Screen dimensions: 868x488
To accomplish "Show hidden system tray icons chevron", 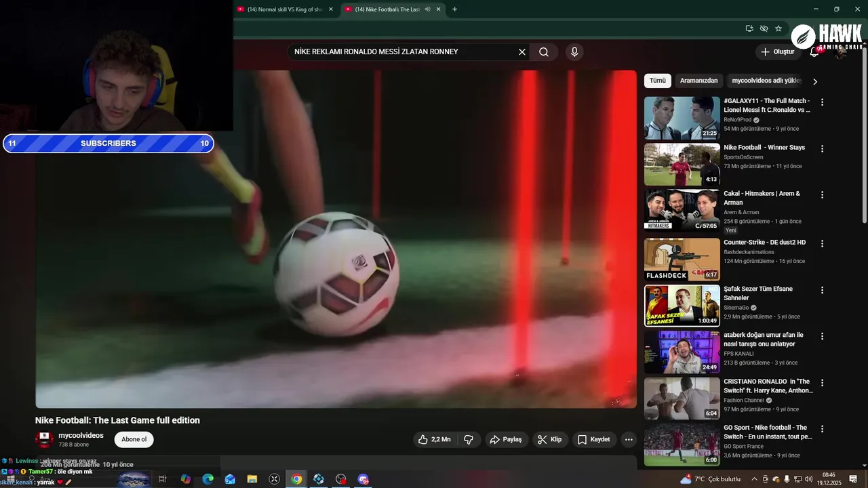I will (754, 479).
